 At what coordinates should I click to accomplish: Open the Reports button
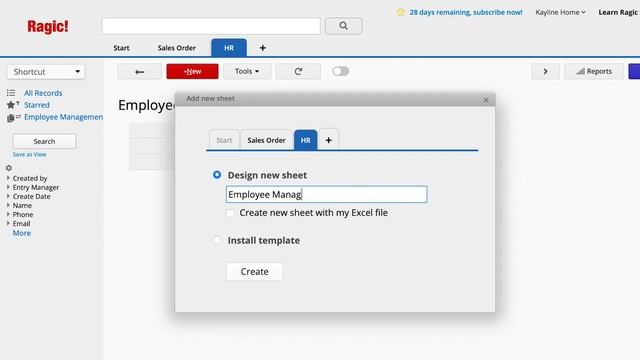594,71
